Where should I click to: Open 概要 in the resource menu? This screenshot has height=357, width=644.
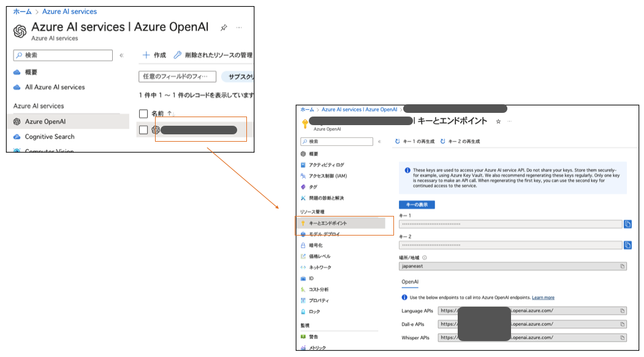309,154
